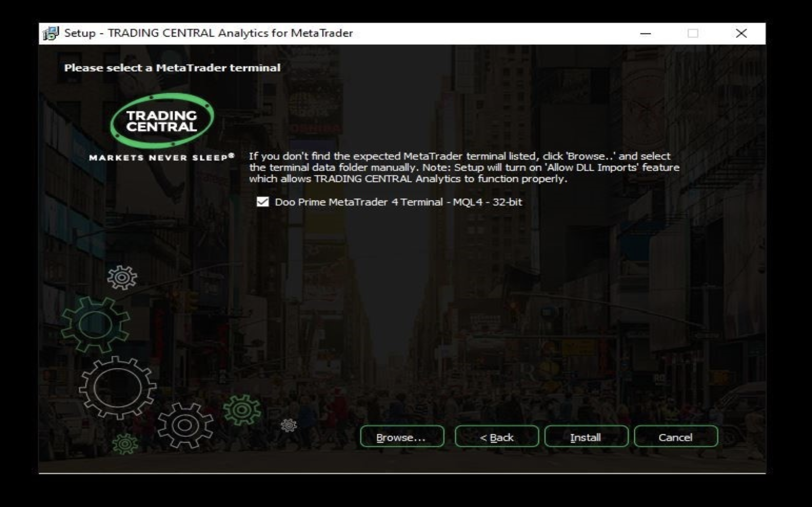Click the largest white outlined gear
This screenshot has height=507, width=812.
(117, 387)
